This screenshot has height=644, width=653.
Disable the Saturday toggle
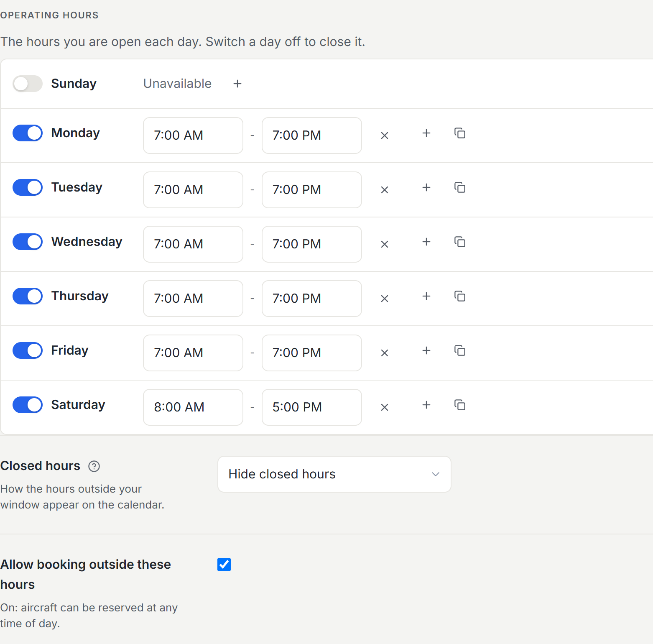coord(28,405)
